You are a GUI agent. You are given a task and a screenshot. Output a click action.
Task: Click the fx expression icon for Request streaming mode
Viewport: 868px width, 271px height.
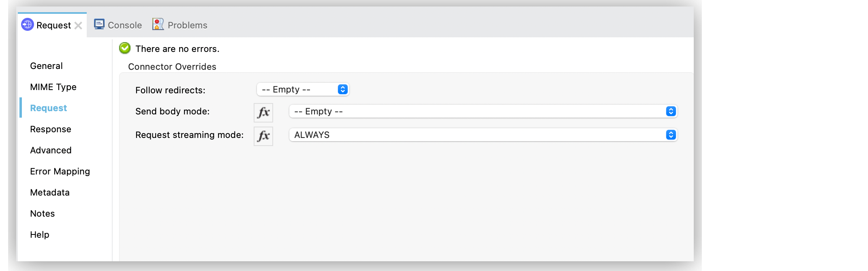pyautogui.click(x=263, y=136)
